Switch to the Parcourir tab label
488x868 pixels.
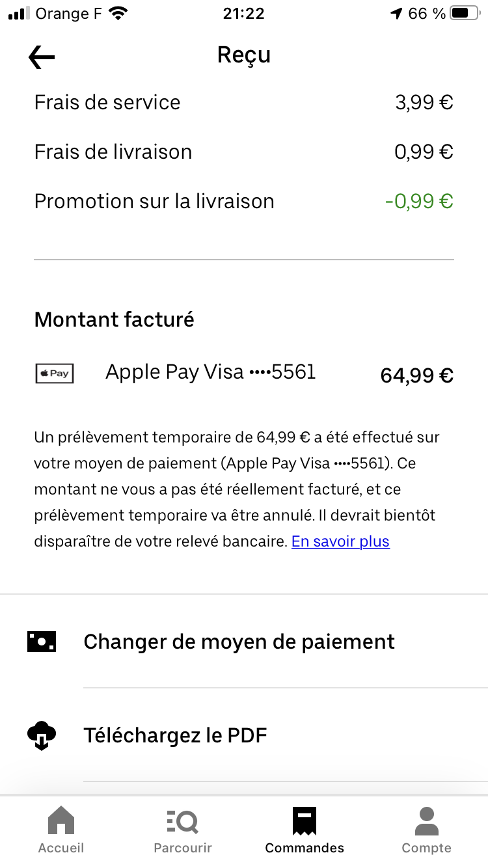(183, 848)
